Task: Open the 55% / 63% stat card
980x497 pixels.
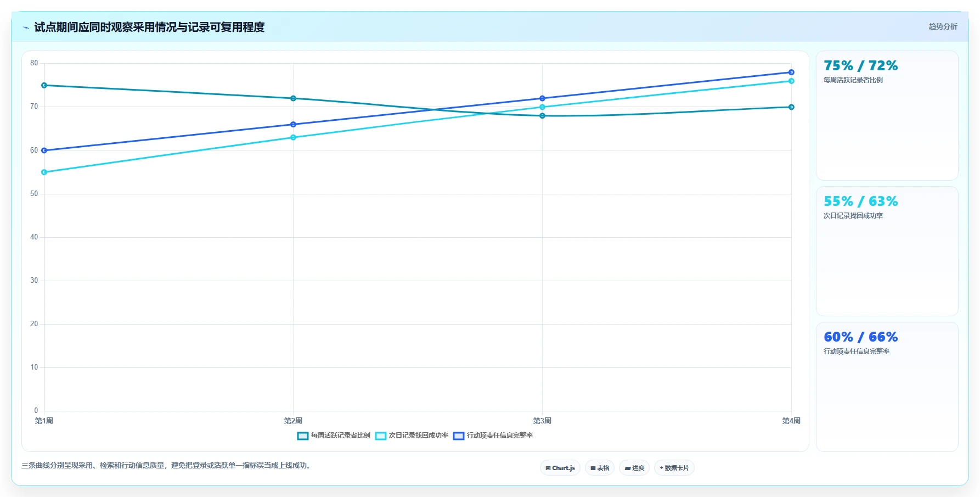Action: click(x=887, y=252)
